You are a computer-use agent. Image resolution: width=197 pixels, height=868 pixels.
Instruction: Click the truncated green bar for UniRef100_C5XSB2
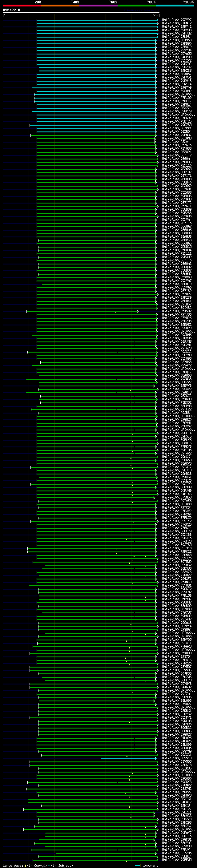coord(82,311)
